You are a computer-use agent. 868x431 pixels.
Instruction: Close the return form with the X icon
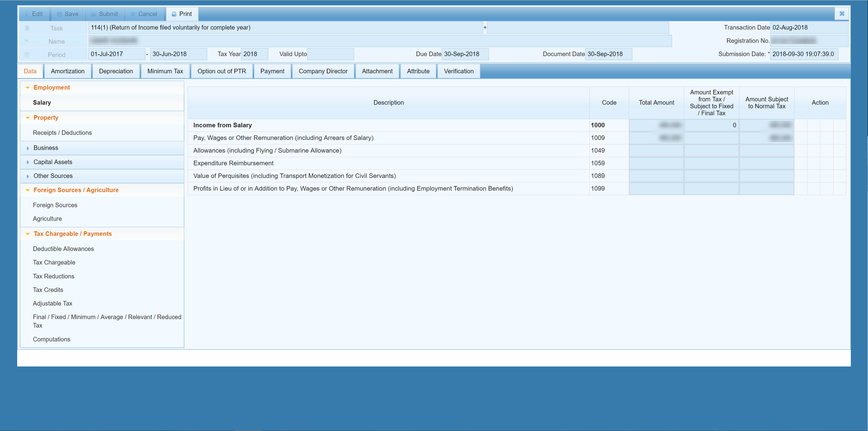click(842, 14)
